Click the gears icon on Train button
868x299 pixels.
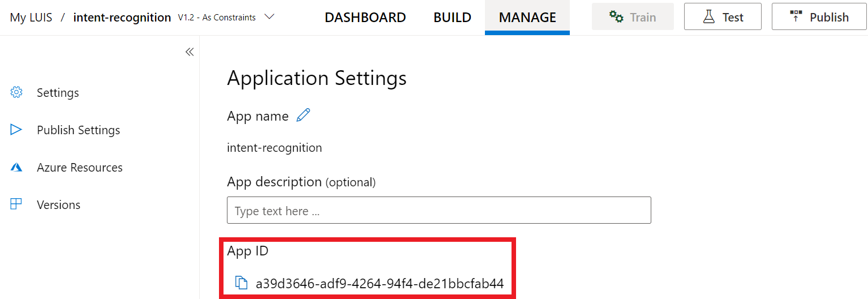pyautogui.click(x=616, y=17)
